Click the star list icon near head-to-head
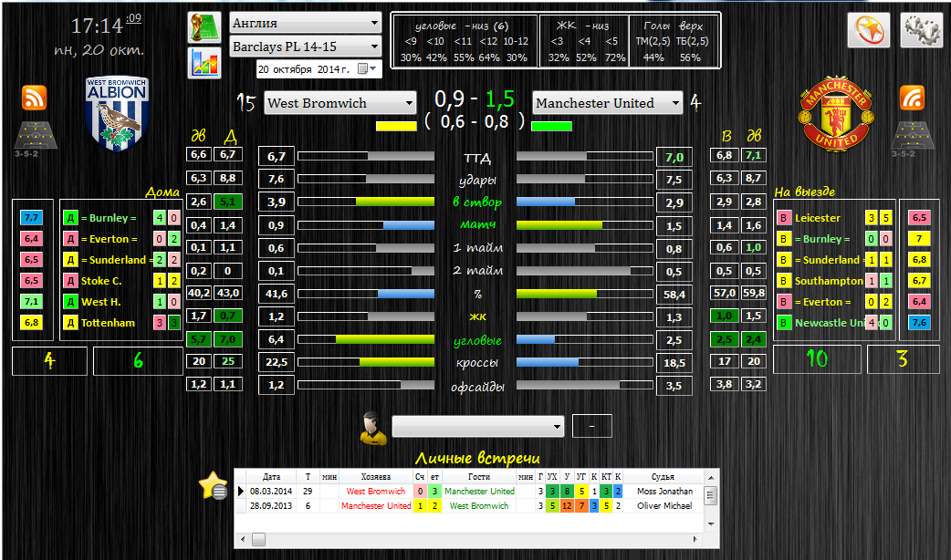Image resolution: width=951 pixels, height=560 pixels. 213,485
